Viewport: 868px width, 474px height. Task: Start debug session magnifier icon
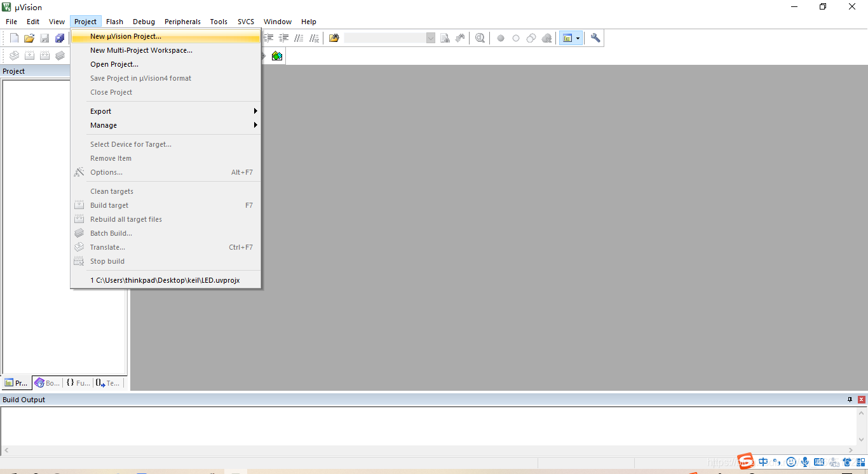[480, 38]
